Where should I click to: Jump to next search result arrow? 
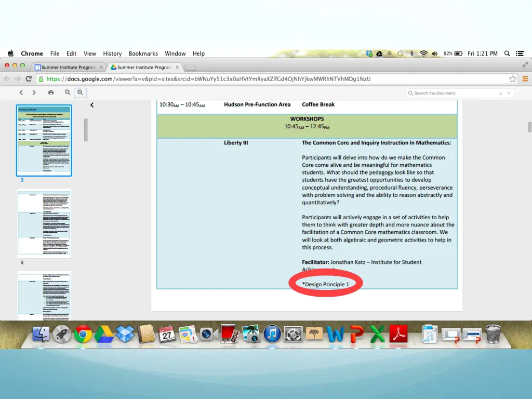[509, 94]
